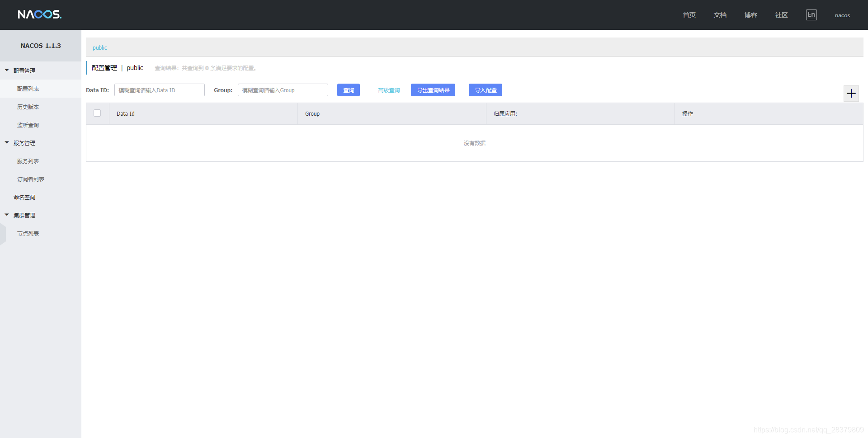Select the public namespace tab
The width and height of the screenshot is (868, 438).
(100, 47)
